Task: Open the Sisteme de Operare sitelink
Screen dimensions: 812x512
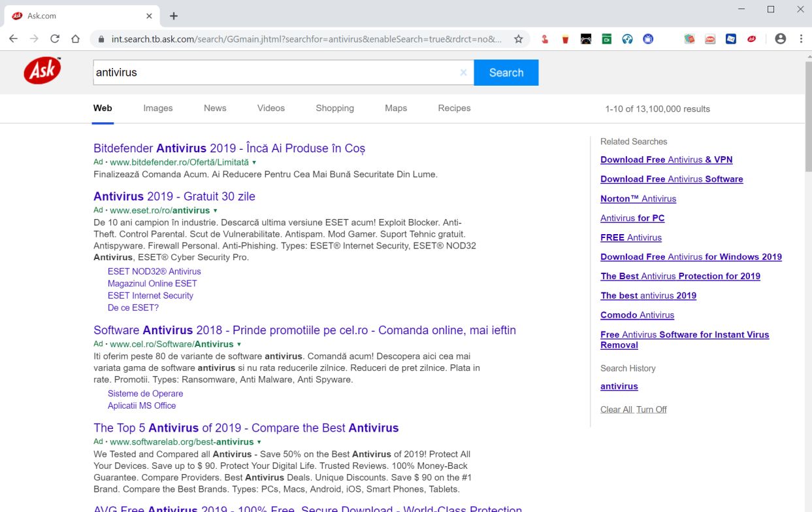Action: pos(145,394)
